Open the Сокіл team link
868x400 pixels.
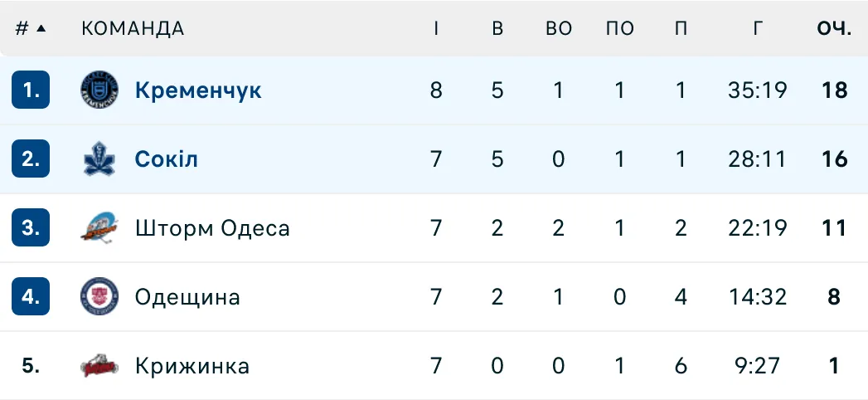167,159
